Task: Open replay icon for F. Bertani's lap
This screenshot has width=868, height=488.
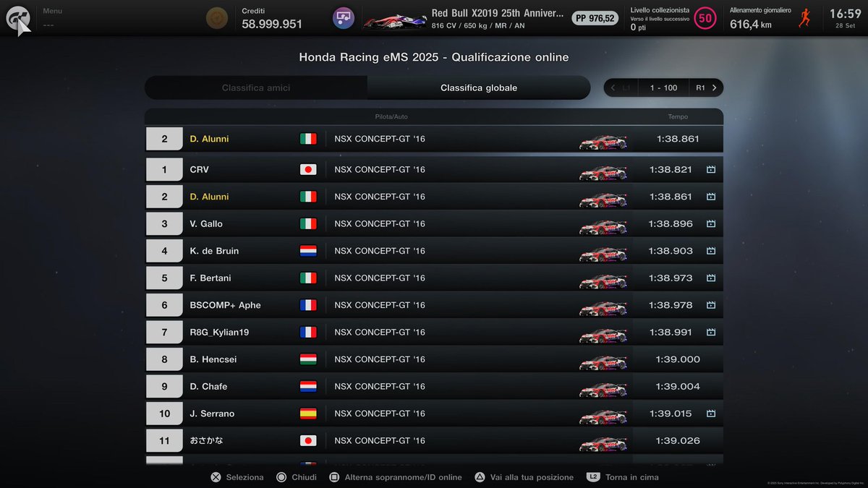Action: [711, 278]
